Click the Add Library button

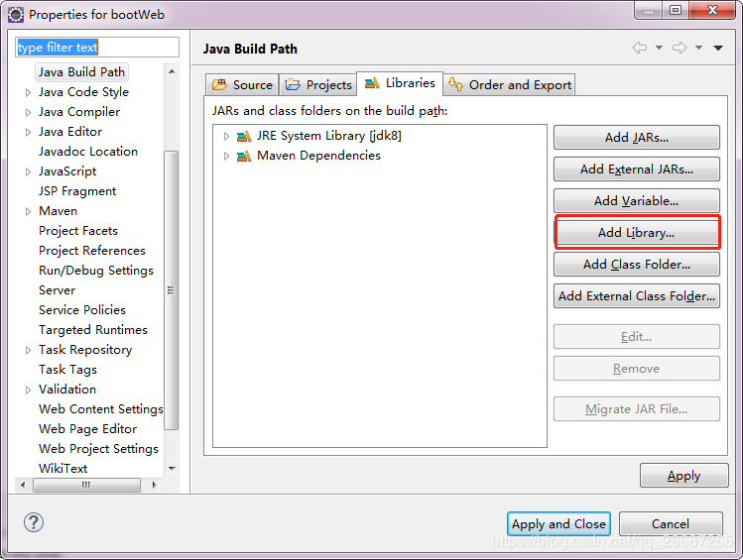point(636,233)
